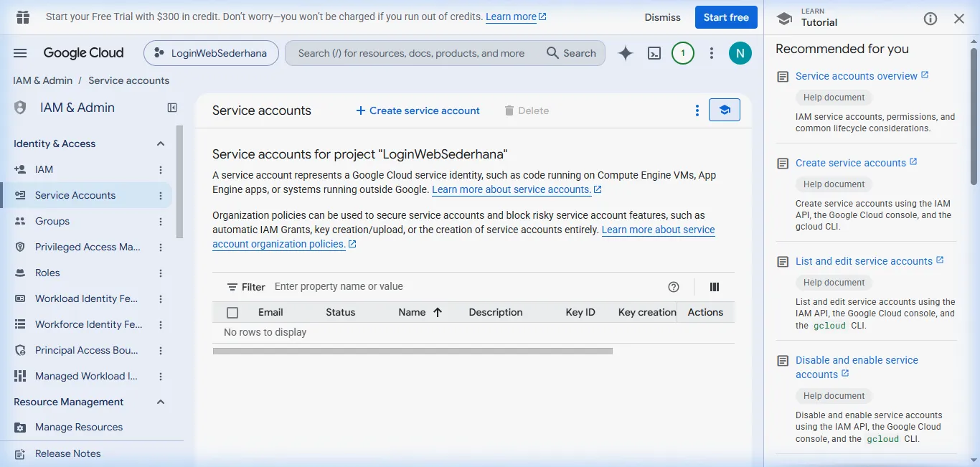Click the Tutorial panel vertical scrollbar
The height and width of the screenshot is (467, 980).
(x=974, y=115)
